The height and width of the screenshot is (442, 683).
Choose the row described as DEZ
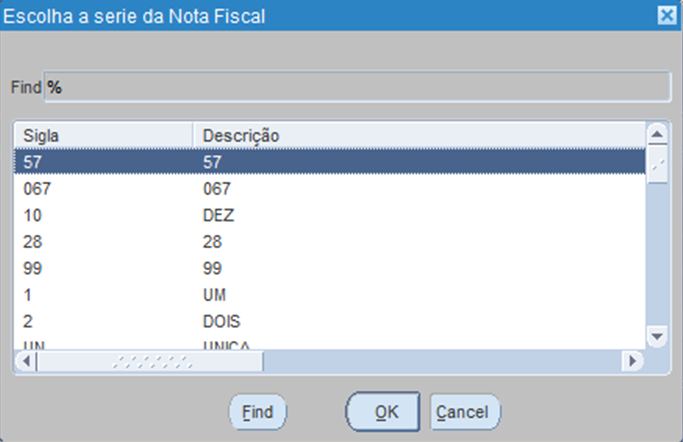coord(330,215)
